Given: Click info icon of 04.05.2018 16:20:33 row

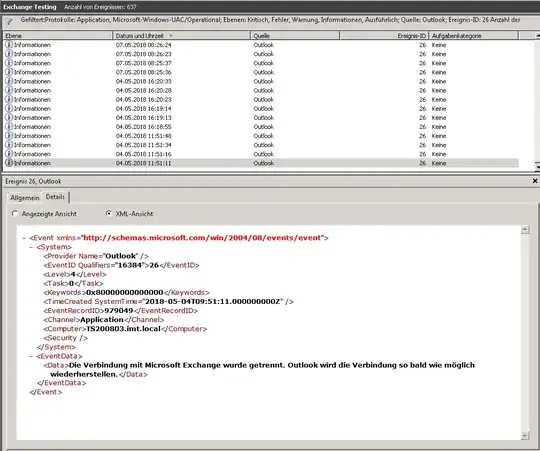Looking at the screenshot, I should point(9,81).
